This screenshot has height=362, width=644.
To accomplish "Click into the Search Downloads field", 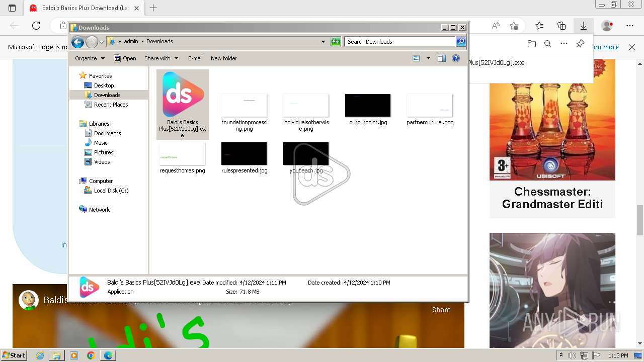I will [400, 42].
